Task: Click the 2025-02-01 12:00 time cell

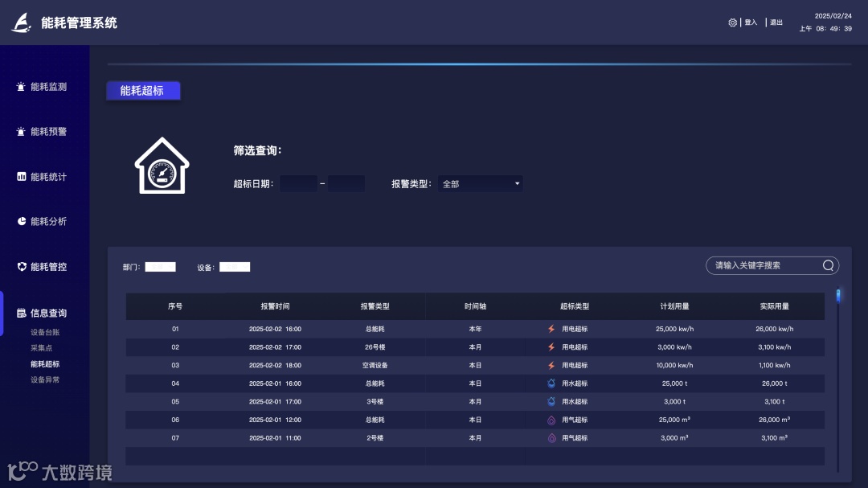Action: click(x=275, y=420)
